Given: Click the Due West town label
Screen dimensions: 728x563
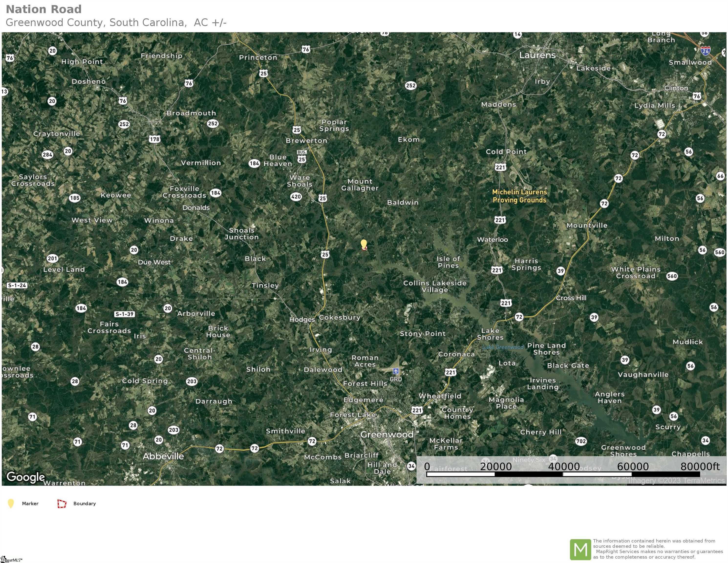Looking at the screenshot, I should (x=154, y=262).
